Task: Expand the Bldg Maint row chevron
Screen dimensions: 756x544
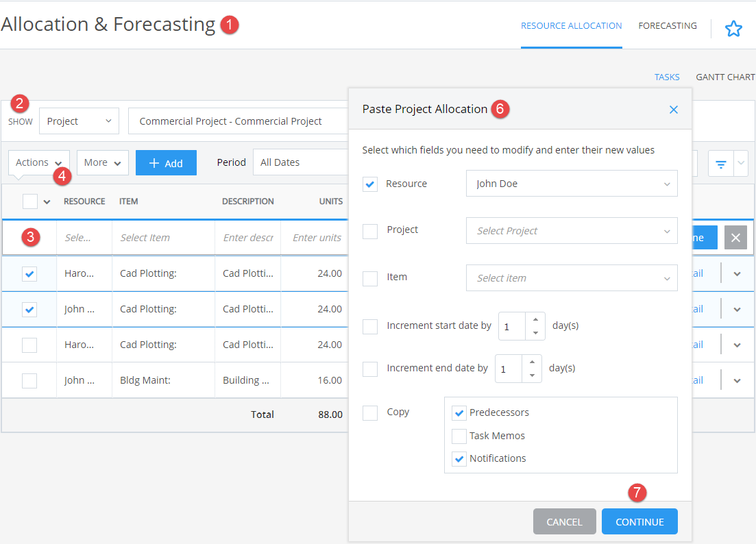Action: [x=737, y=380]
